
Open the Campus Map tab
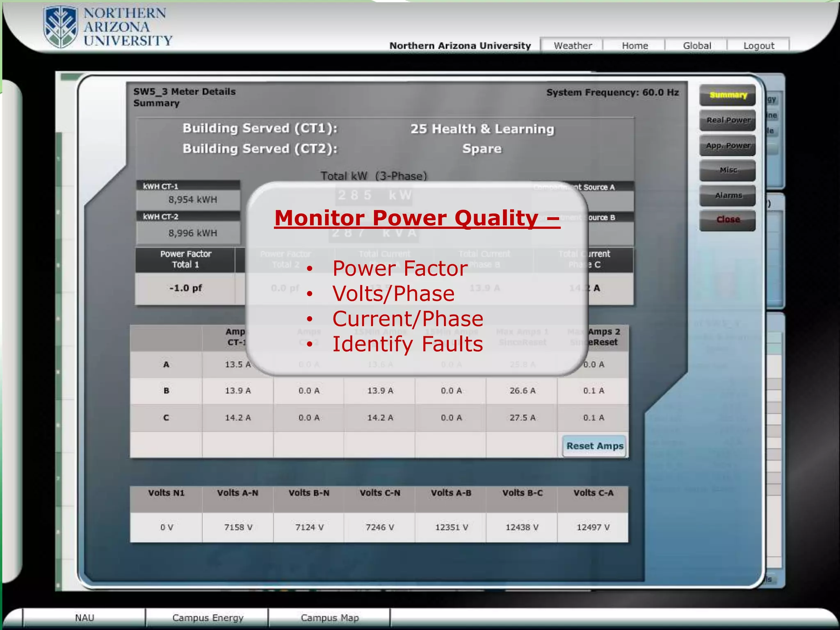[x=329, y=618]
